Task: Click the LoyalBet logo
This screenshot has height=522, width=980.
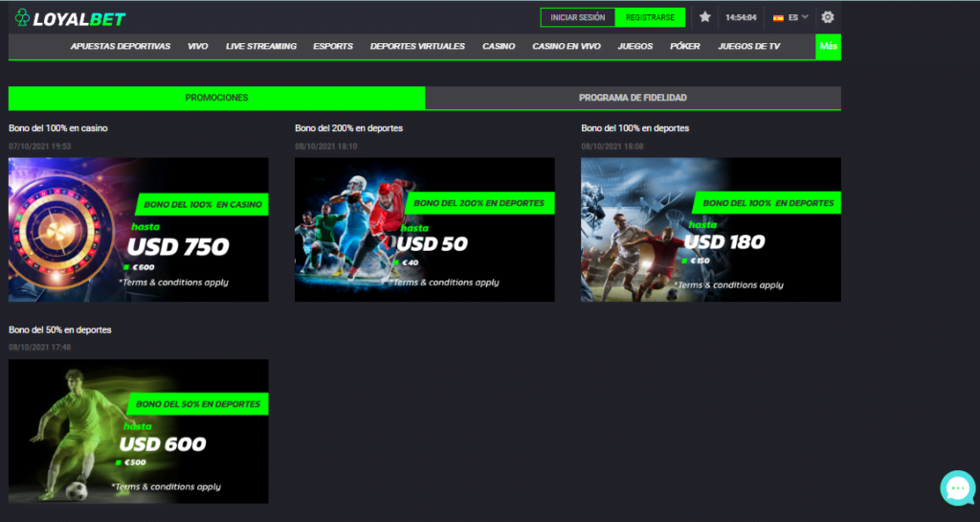Action: point(70,17)
